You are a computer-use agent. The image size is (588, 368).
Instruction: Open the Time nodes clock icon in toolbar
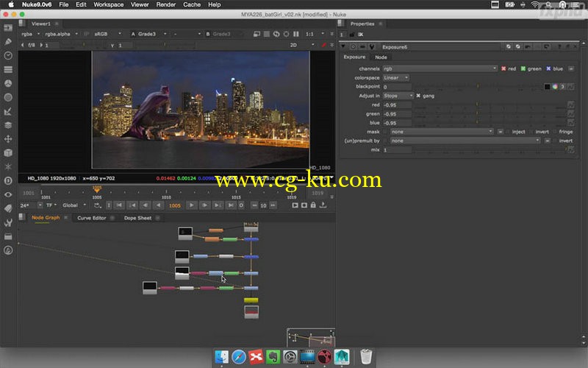(8, 56)
